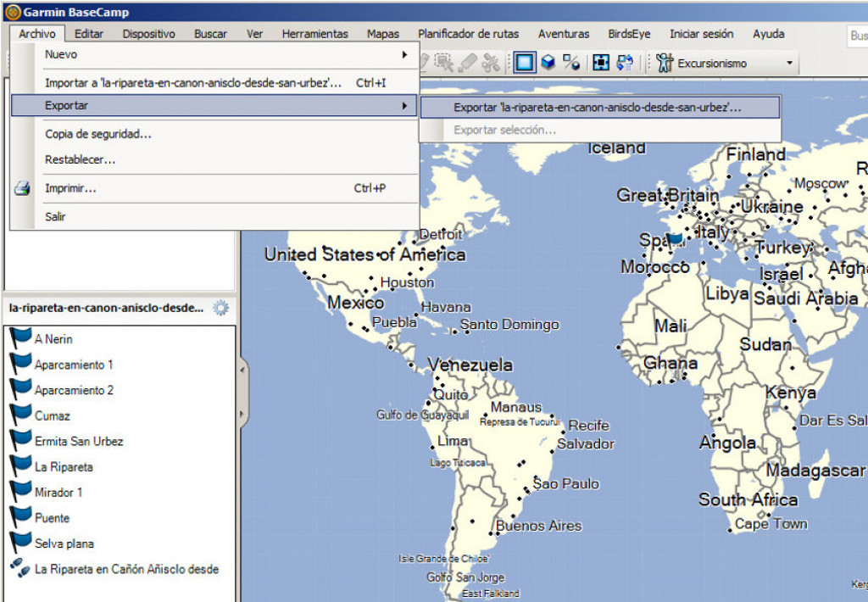Open the Archivo menu
This screenshot has width=868, height=602.
click(37, 34)
